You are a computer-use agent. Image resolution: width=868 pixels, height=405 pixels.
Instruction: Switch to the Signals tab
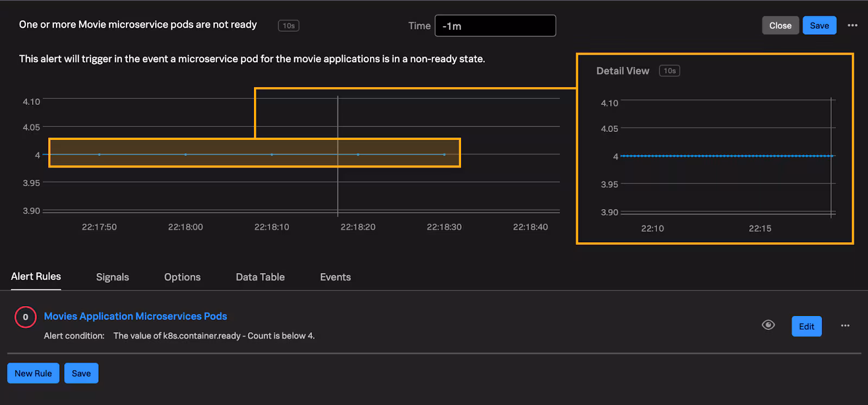point(112,277)
